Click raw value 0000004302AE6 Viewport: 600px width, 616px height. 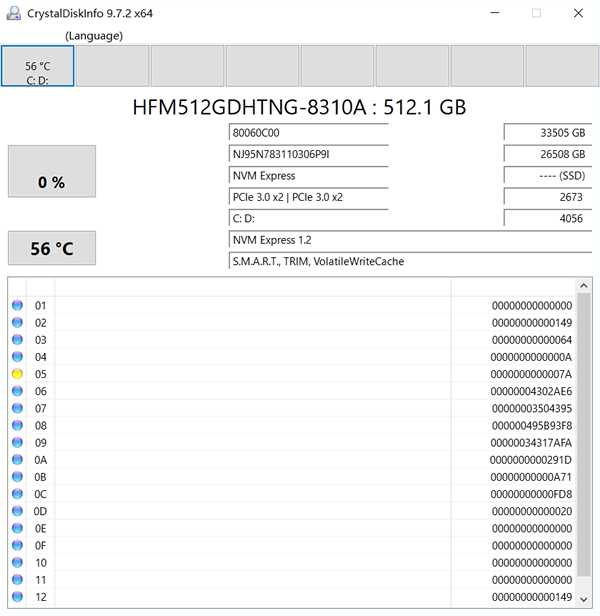point(531,391)
